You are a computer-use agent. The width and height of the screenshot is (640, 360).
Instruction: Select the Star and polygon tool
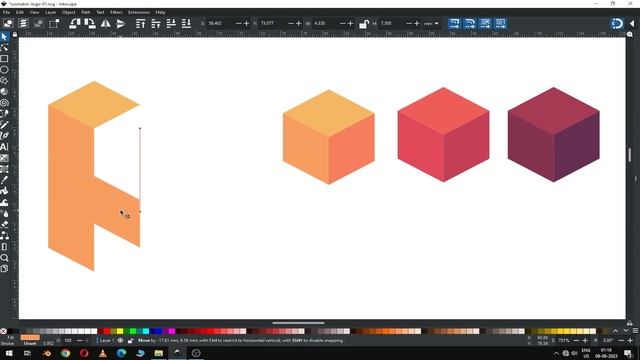(x=4, y=81)
